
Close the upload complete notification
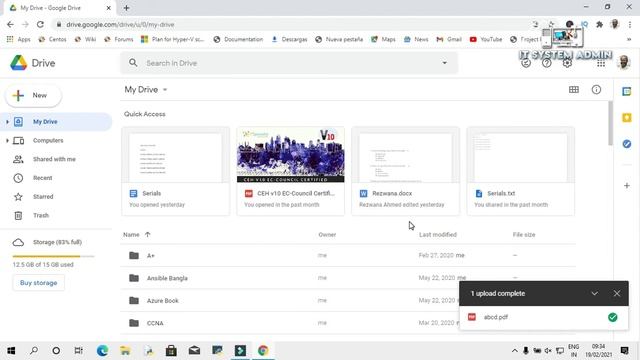click(x=617, y=293)
